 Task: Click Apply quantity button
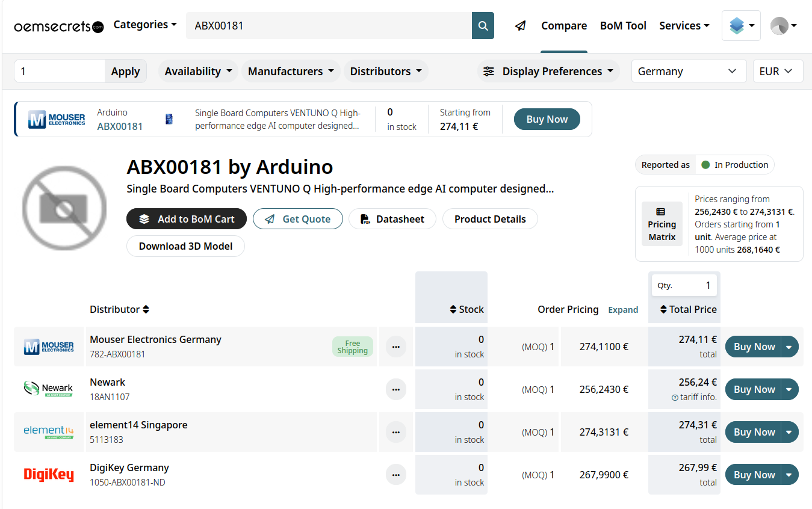point(125,71)
